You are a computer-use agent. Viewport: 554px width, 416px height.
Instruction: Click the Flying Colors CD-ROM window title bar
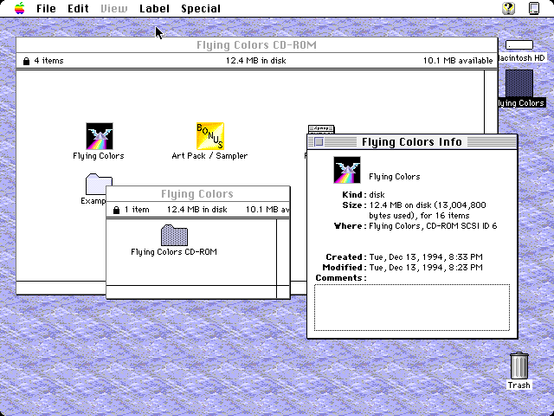click(257, 45)
